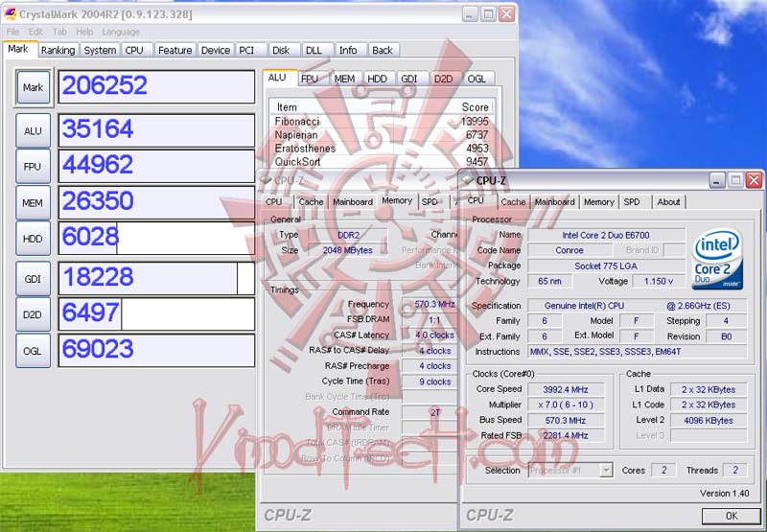Select the Fibonacci result row
This screenshot has height=532, width=767.
tap(382, 122)
